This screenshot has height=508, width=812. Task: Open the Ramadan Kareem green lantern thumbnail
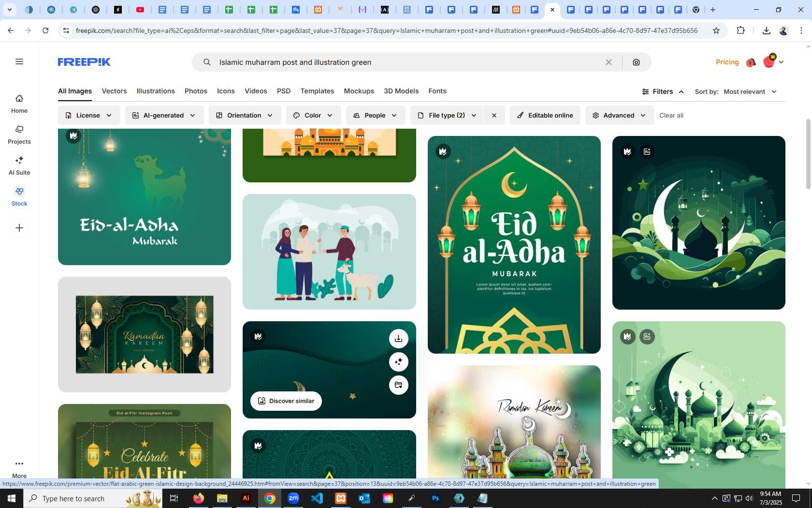pos(145,335)
